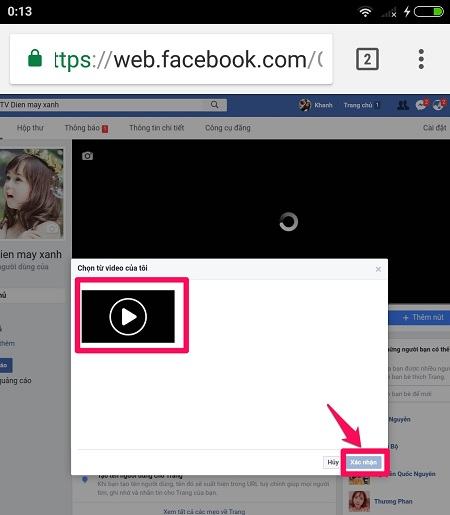
Task: Confirm with the Xác nhận button
Action: [x=364, y=462]
